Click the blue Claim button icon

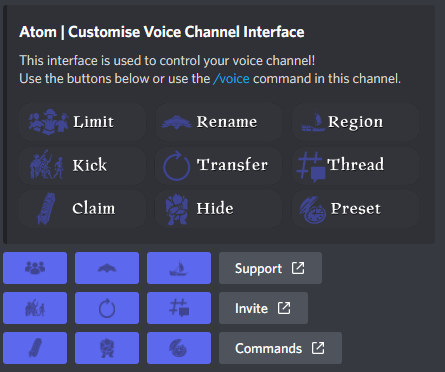click(35, 348)
